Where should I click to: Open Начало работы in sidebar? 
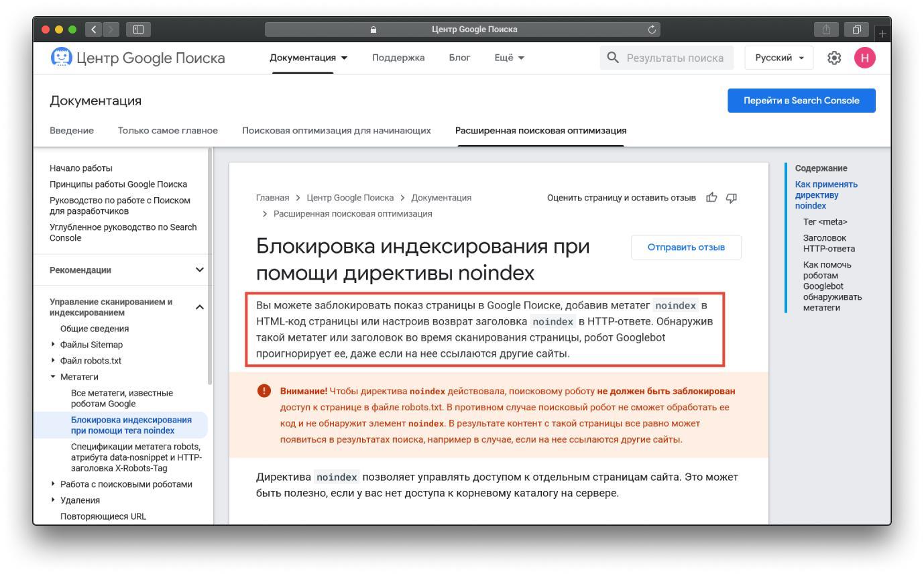click(x=81, y=168)
